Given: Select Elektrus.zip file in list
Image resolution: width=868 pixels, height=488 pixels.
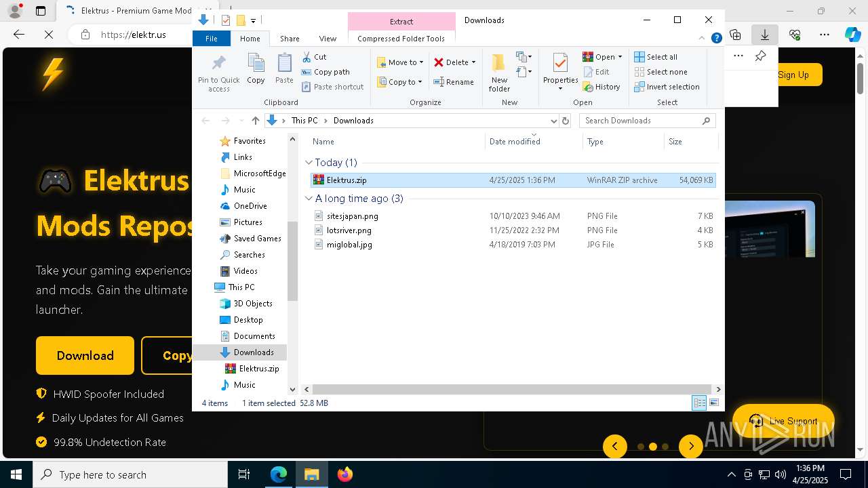Looking at the screenshot, I should [513, 180].
